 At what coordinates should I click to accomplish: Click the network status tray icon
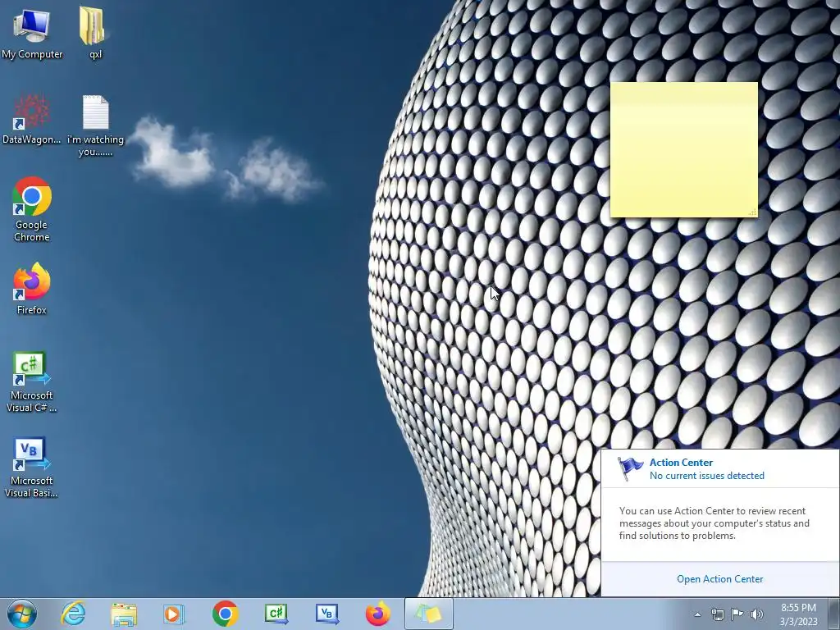[x=717, y=614]
